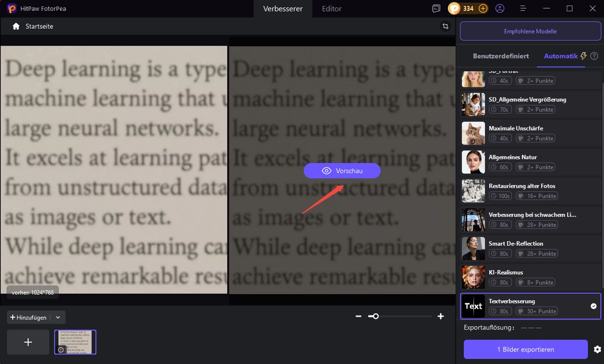
Task: Click the 'KI-Realismus' model name
Action: [506, 272]
